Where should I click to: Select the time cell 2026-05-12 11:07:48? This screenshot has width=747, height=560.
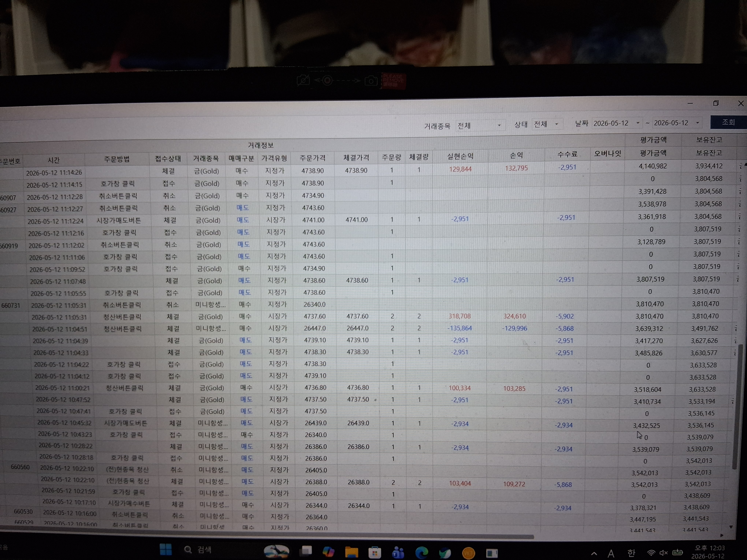[58, 281]
